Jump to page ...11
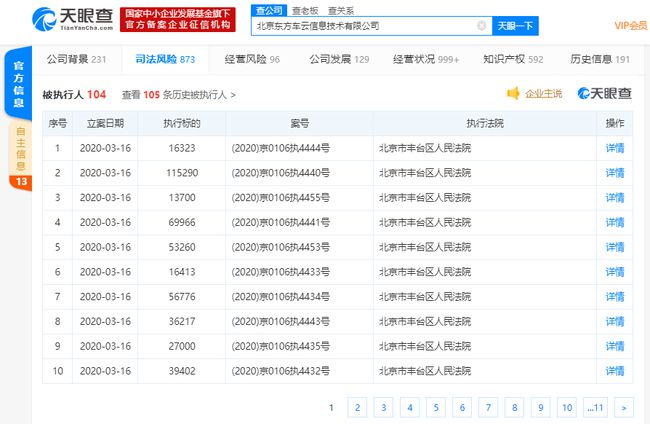650x424 pixels. pos(595,407)
